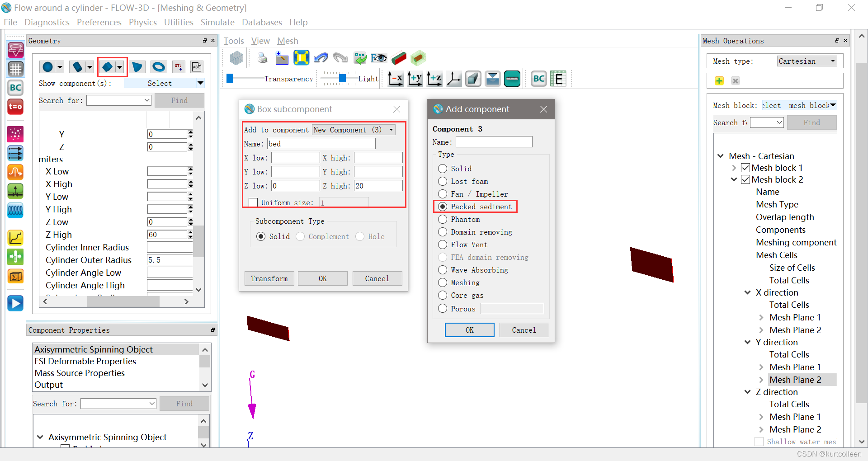This screenshot has width=868, height=461.
Task: Click the BC boundary conditions icon in the sidebar
Action: point(15,88)
